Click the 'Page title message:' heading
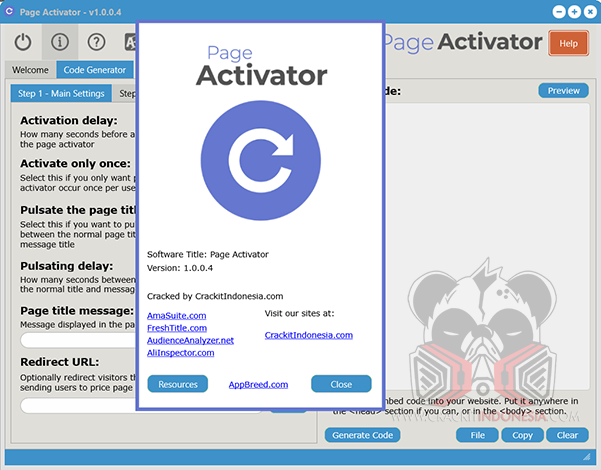Screen dimensions: 601x470 (x=77, y=311)
